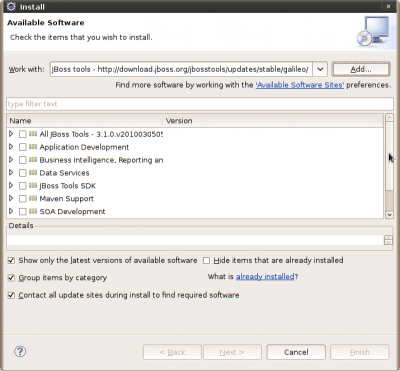Click the Maven Support category icon
The width and height of the screenshot is (400, 371).
click(33, 199)
